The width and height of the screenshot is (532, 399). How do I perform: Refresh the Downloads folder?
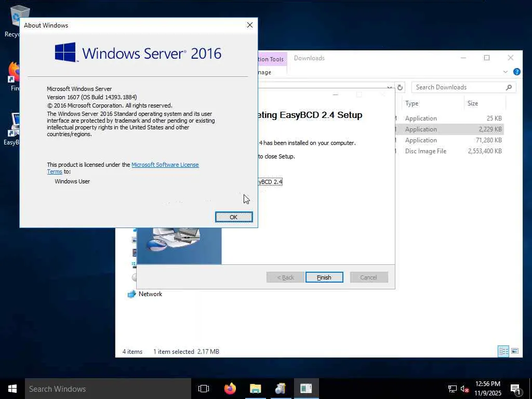coord(400,87)
